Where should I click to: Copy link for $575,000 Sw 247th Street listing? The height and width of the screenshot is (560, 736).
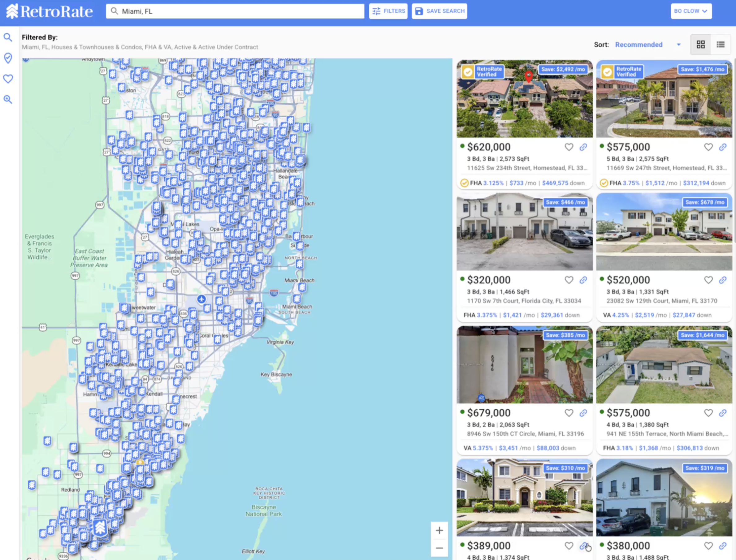723,147
